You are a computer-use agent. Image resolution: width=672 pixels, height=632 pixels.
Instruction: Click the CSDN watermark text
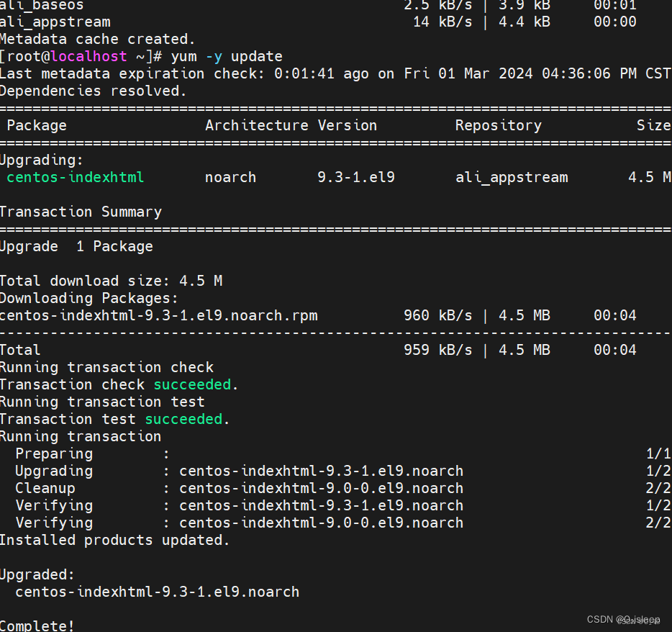(x=623, y=620)
